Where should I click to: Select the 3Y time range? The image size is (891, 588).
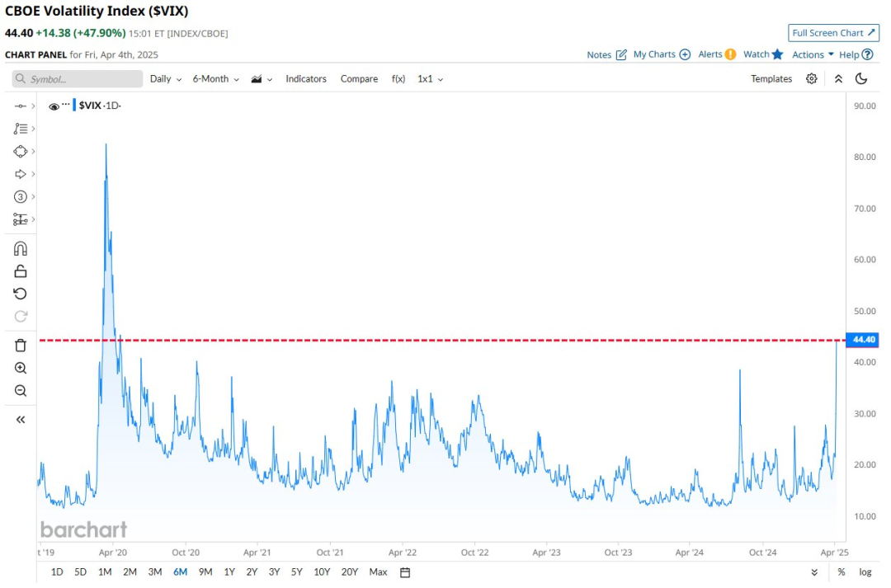point(275,572)
